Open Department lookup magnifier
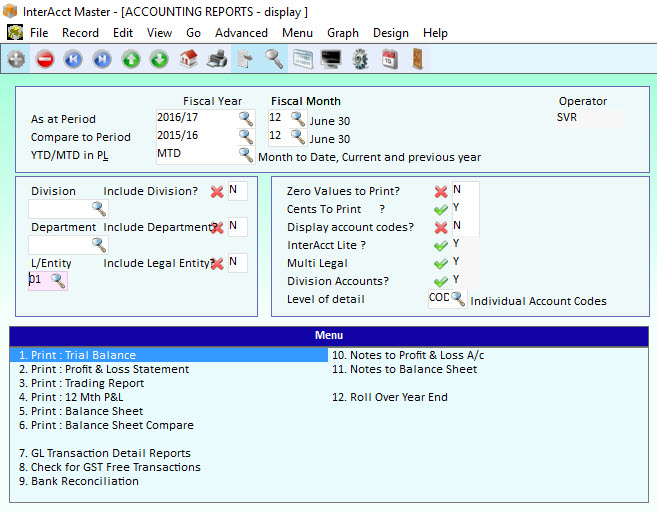This screenshot has height=512, width=657. pyautogui.click(x=99, y=245)
